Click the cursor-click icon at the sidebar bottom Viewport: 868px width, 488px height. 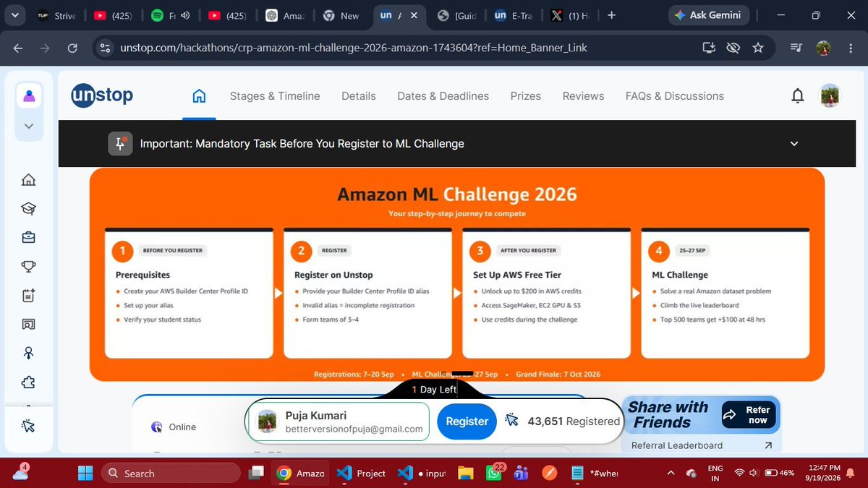click(28, 426)
